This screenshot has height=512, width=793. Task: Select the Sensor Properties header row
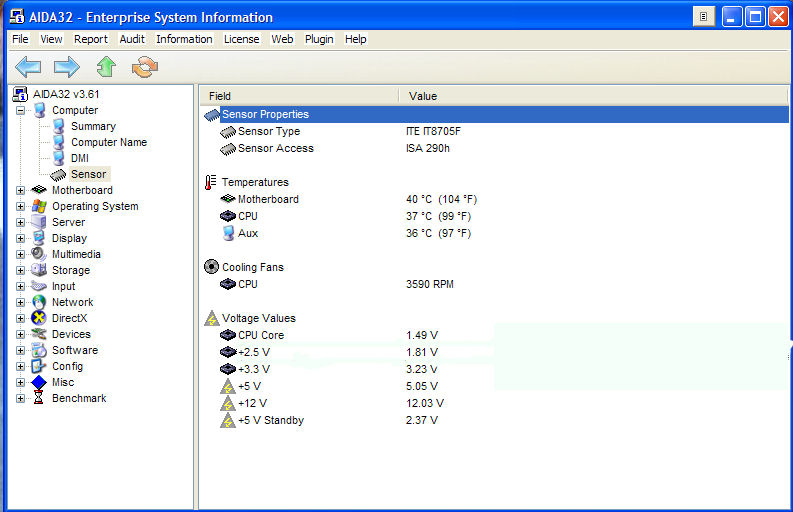(x=496, y=114)
